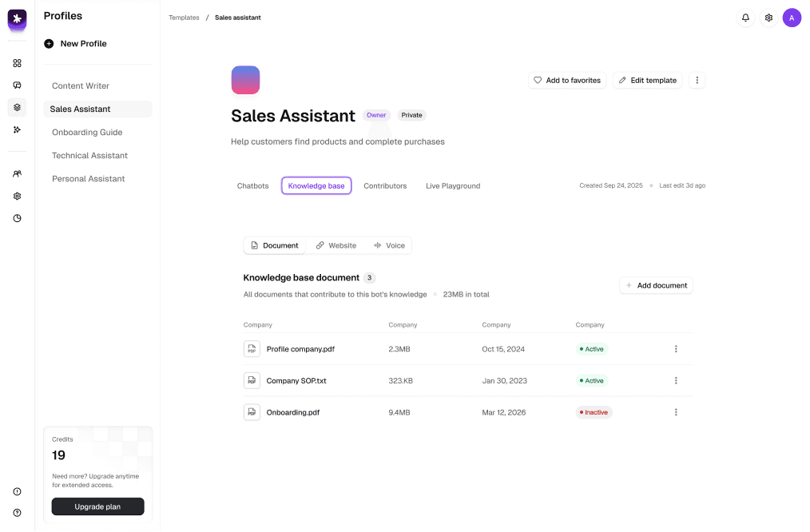Viewport: 810px width, 532px height.
Task: Click the alert info icon in sidebar
Action: 17,492
